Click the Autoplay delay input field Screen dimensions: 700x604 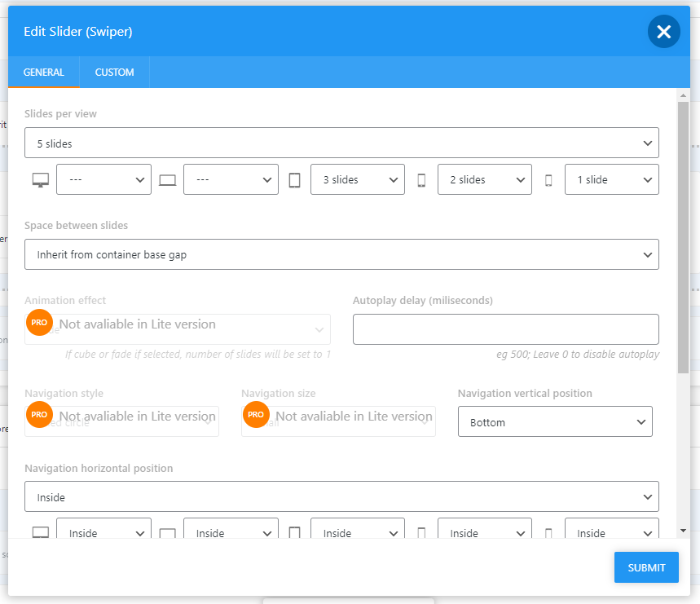coord(506,329)
